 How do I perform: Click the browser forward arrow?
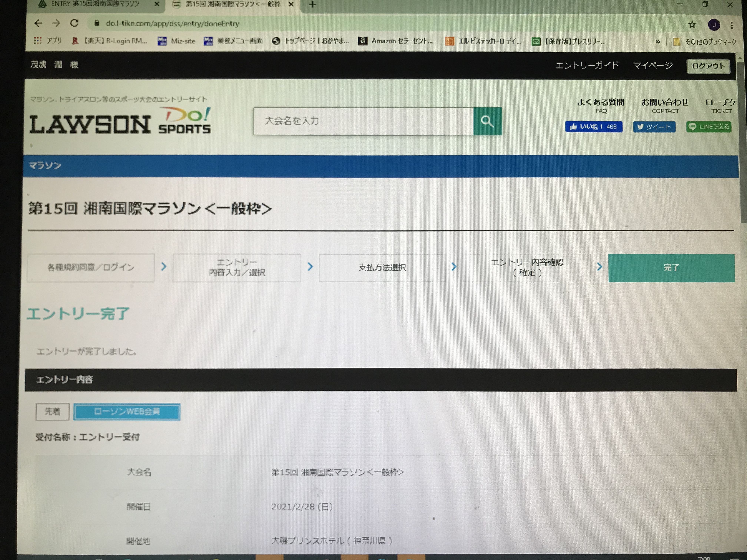click(56, 23)
